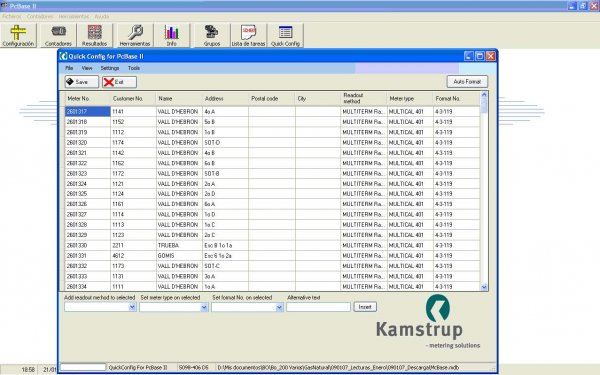Viewport: 600px width, 375px height.
Task: Open the Grupos toolbar icon
Action: (212, 35)
